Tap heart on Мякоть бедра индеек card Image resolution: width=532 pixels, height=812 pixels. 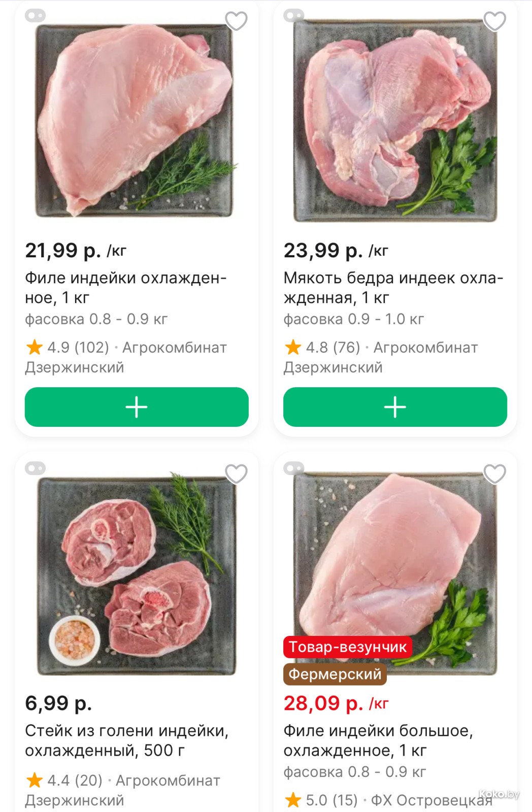point(494,21)
